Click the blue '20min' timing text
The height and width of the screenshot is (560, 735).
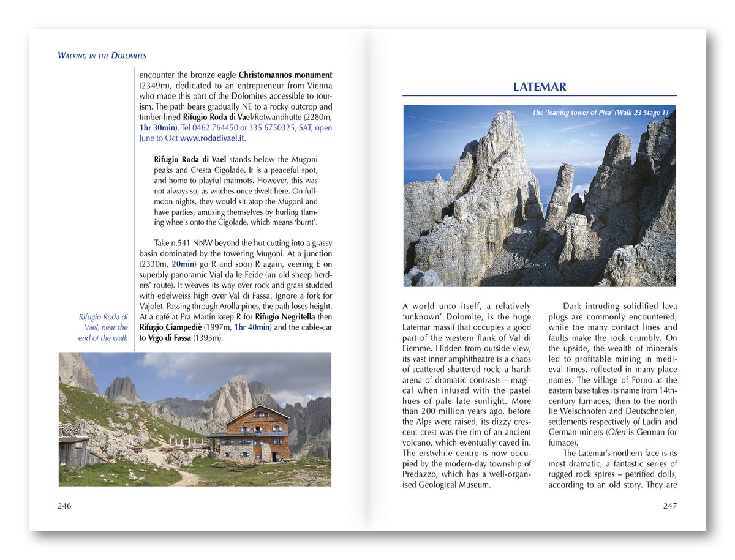pyautogui.click(x=184, y=264)
